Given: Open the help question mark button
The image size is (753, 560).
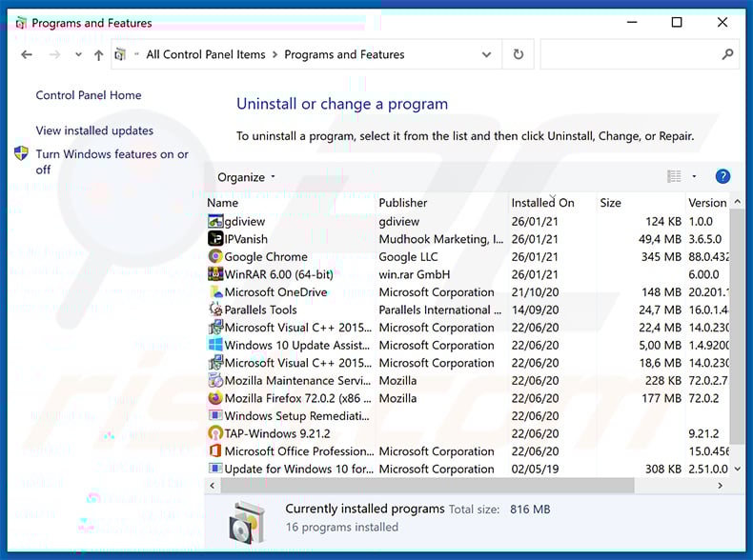Looking at the screenshot, I should (x=722, y=176).
